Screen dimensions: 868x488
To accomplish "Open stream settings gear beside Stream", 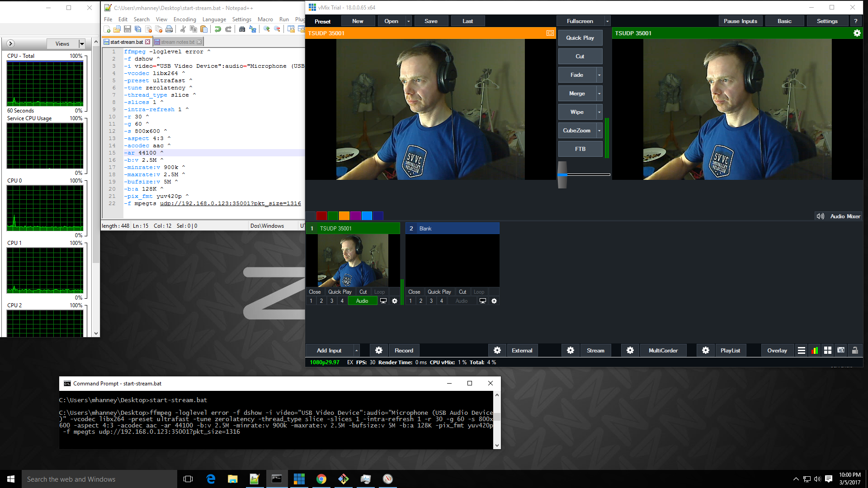I will (571, 351).
